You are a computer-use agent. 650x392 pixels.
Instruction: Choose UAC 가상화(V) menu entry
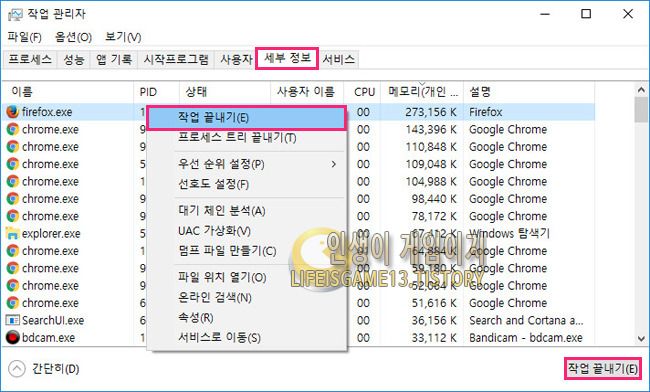pos(247,231)
